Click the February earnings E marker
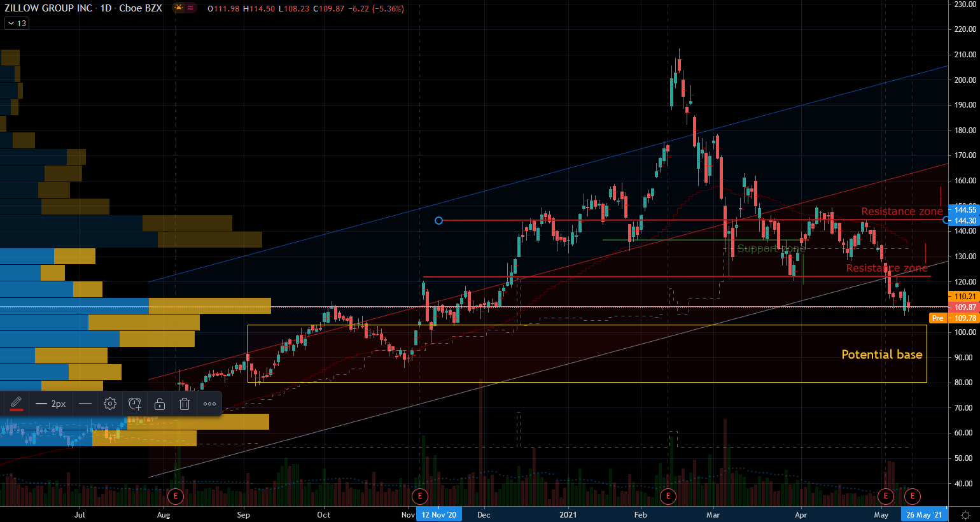980x522 pixels. click(668, 496)
